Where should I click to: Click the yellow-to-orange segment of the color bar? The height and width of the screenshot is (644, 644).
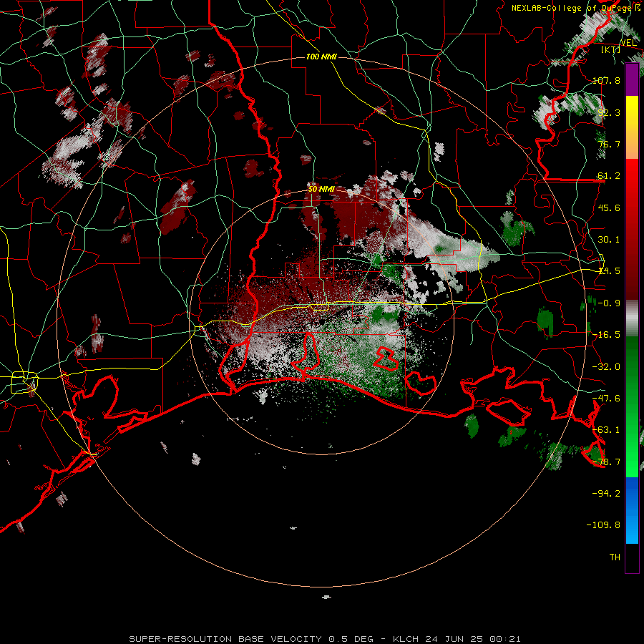[x=632, y=127]
